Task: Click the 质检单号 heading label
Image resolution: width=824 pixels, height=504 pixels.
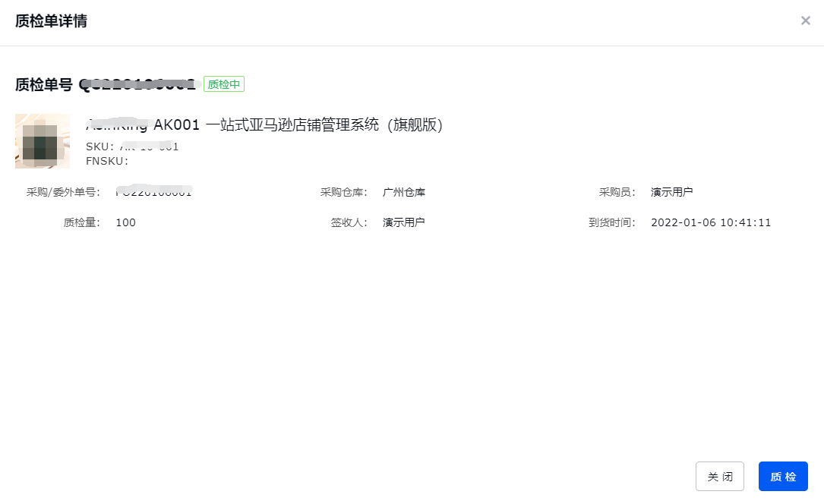Action: [x=39, y=84]
